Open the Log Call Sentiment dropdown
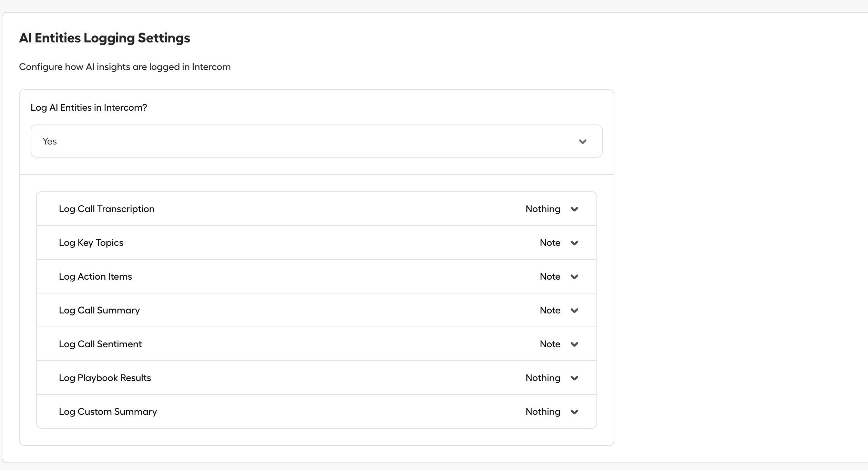The height and width of the screenshot is (470, 868). coord(559,344)
